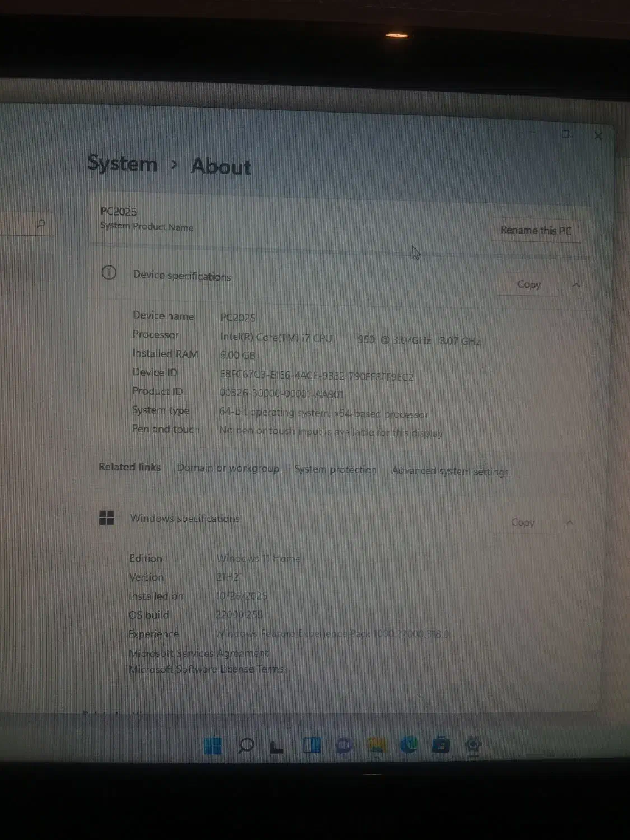Select the 64-bit operating system text
The width and height of the screenshot is (630, 840).
point(323,413)
